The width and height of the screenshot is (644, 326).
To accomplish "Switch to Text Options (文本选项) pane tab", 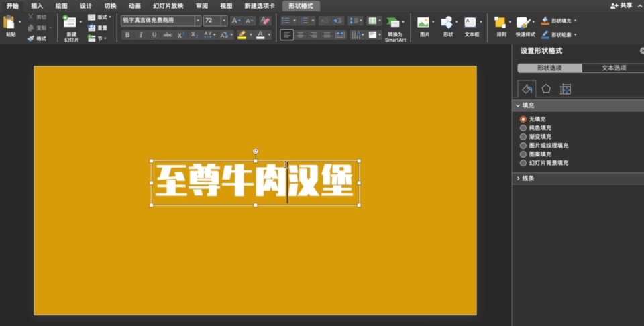I will 614,68.
